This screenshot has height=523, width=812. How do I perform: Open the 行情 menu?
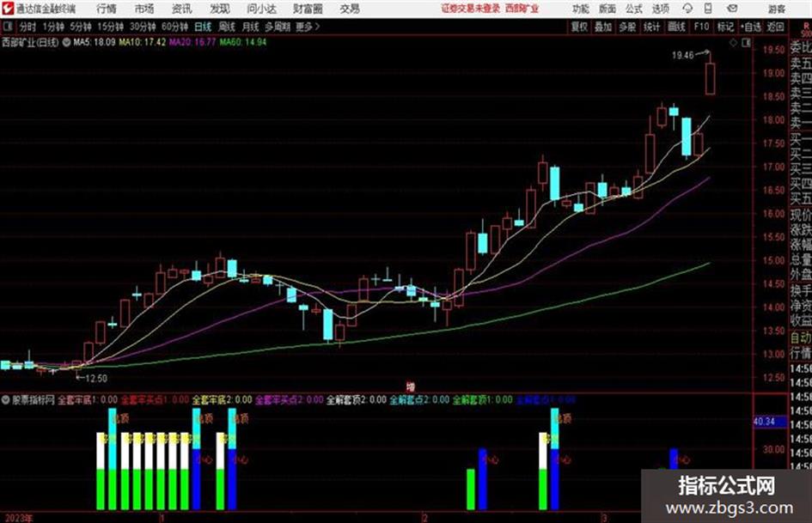click(x=107, y=9)
